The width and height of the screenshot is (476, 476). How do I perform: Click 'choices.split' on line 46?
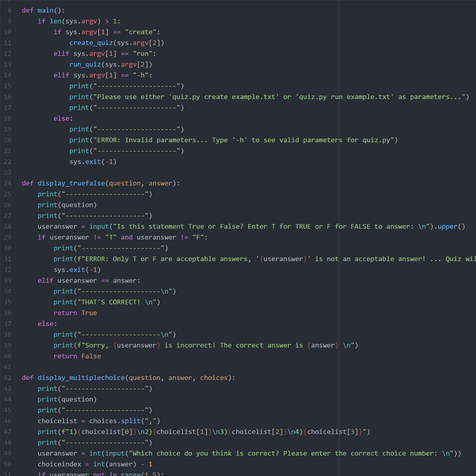(x=115, y=421)
